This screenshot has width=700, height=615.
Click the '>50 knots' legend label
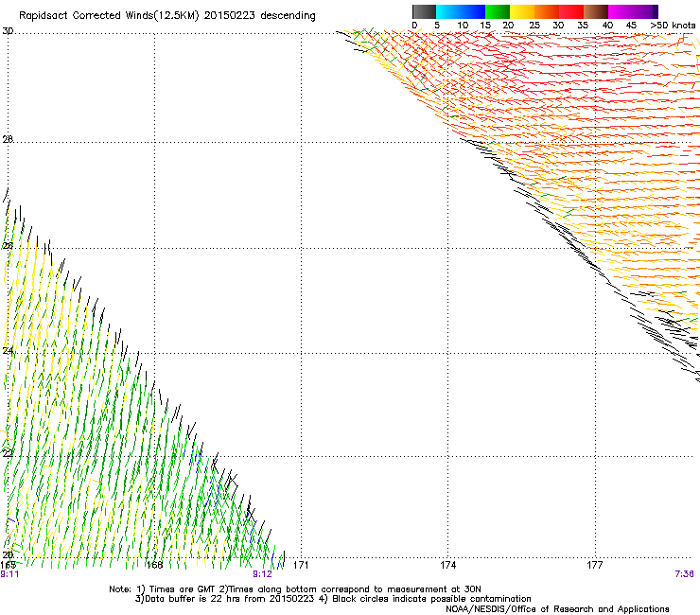[x=673, y=25]
